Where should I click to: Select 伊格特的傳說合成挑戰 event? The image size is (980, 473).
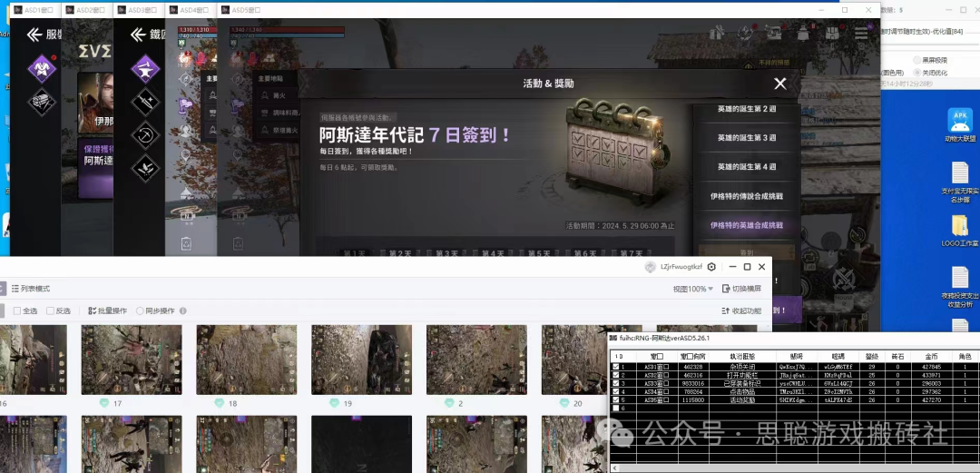747,196
